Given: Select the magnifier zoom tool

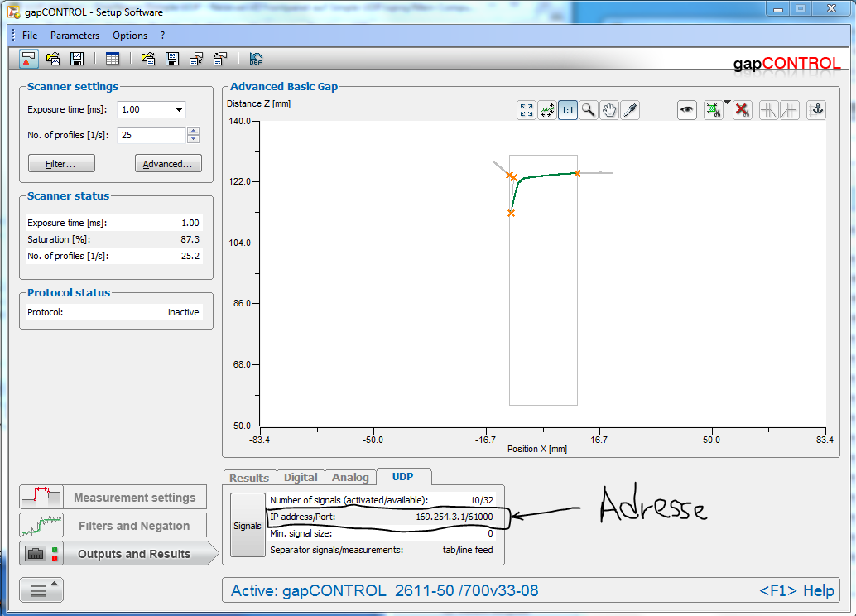Looking at the screenshot, I should click(x=589, y=110).
